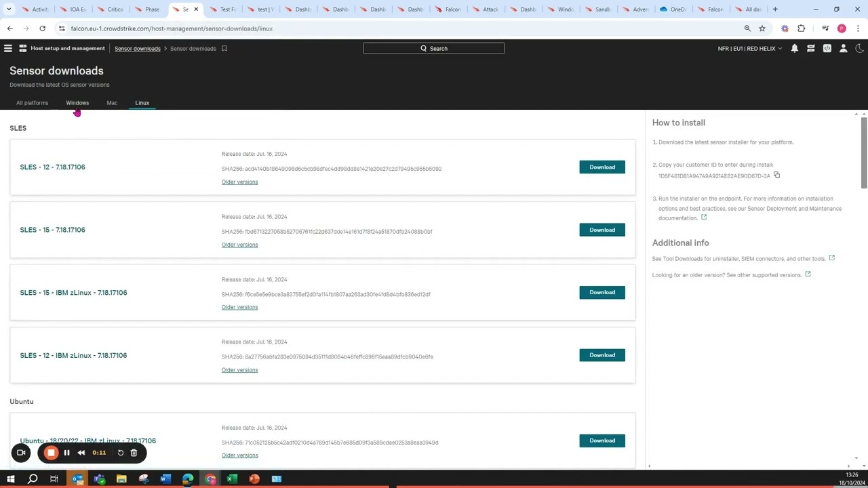Close the active Sensor downloads browser tab
This screenshot has width=868, height=488.
pos(196,9)
